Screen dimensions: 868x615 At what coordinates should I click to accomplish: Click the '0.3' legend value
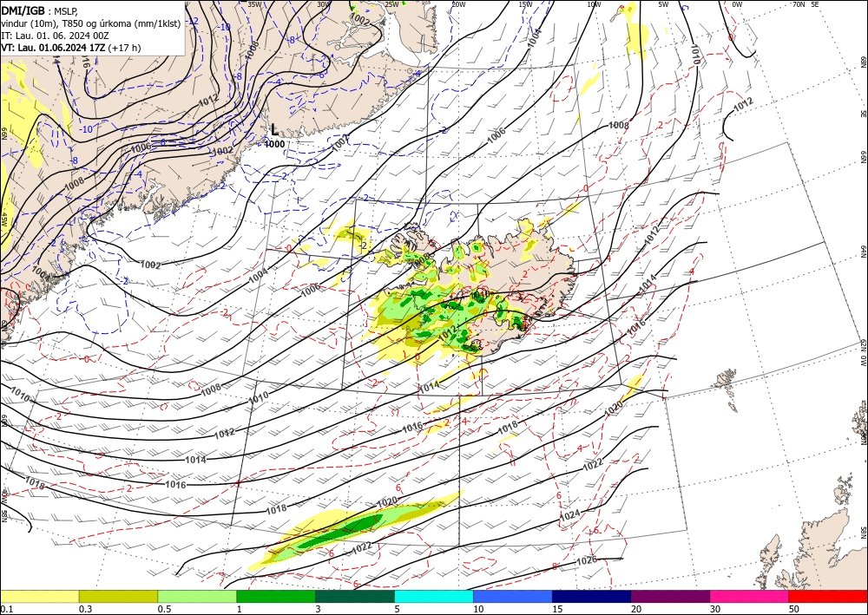(85, 609)
